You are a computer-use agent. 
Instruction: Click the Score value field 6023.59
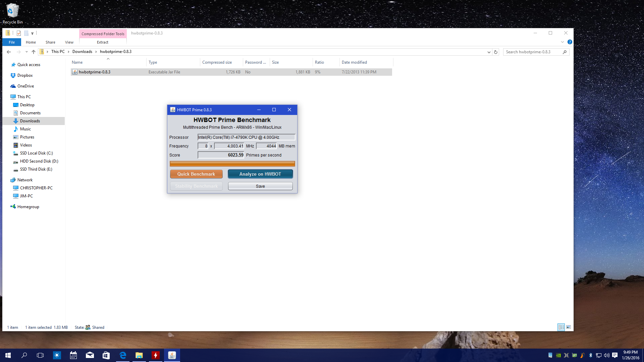pyautogui.click(x=221, y=155)
